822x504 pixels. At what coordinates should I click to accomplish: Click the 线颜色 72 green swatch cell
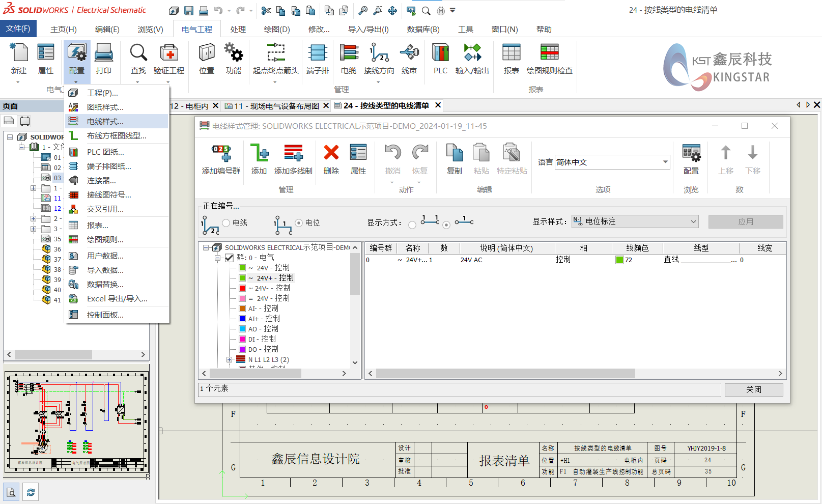point(619,260)
